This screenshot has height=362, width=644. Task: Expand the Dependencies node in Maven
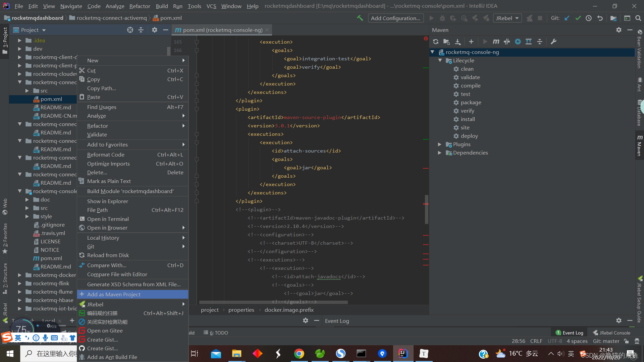point(440,153)
